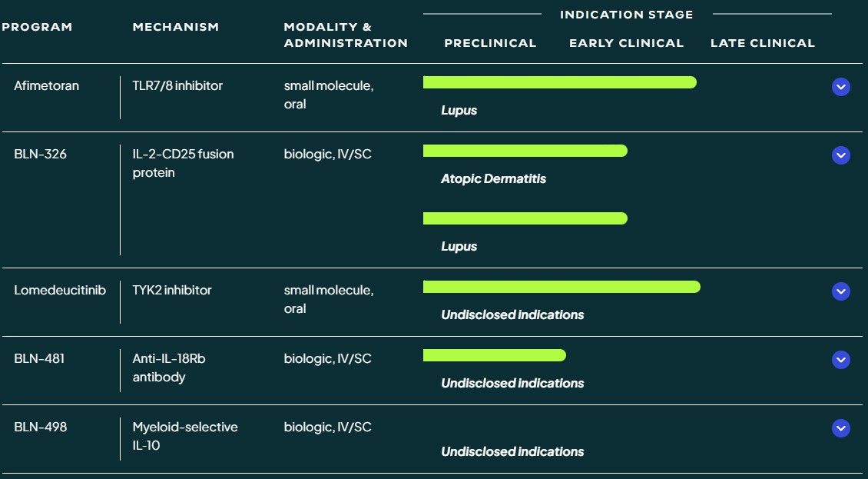Click the Mechanism column header

175,27
